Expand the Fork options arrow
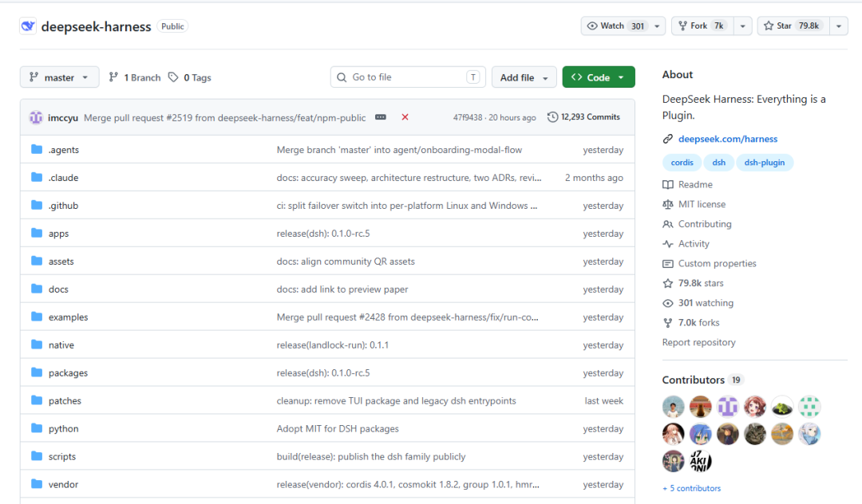The height and width of the screenshot is (504, 862). tap(743, 26)
